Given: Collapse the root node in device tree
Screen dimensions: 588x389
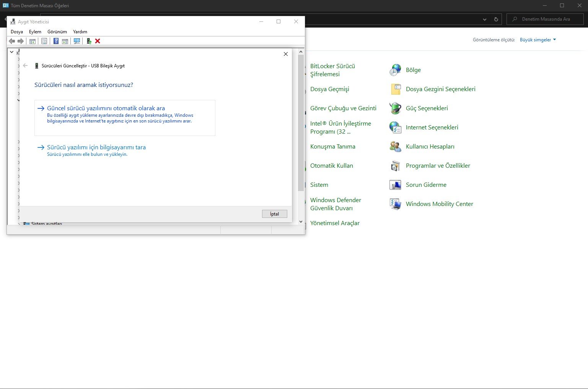Looking at the screenshot, I should tap(12, 52).
